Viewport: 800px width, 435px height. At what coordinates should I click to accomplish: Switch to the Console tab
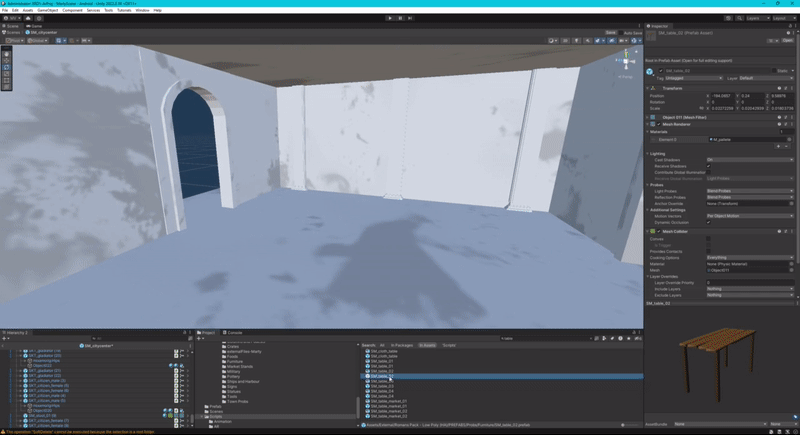pos(234,332)
